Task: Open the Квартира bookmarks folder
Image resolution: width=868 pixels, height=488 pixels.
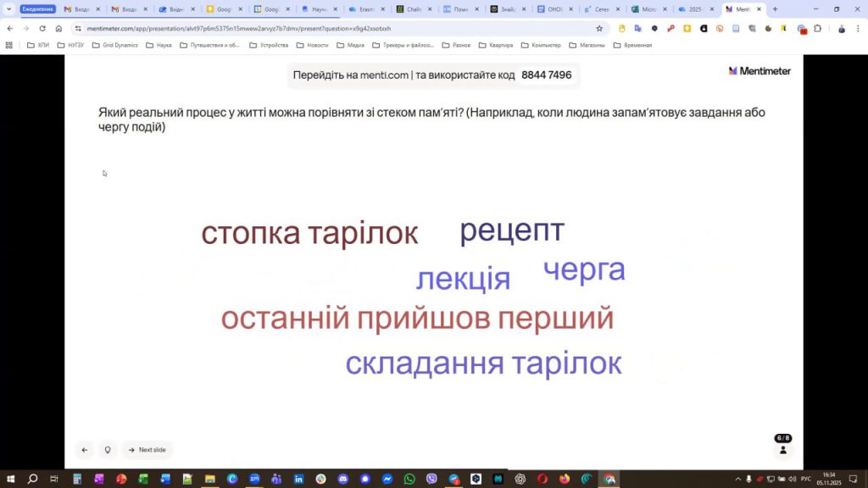Action: [x=496, y=46]
